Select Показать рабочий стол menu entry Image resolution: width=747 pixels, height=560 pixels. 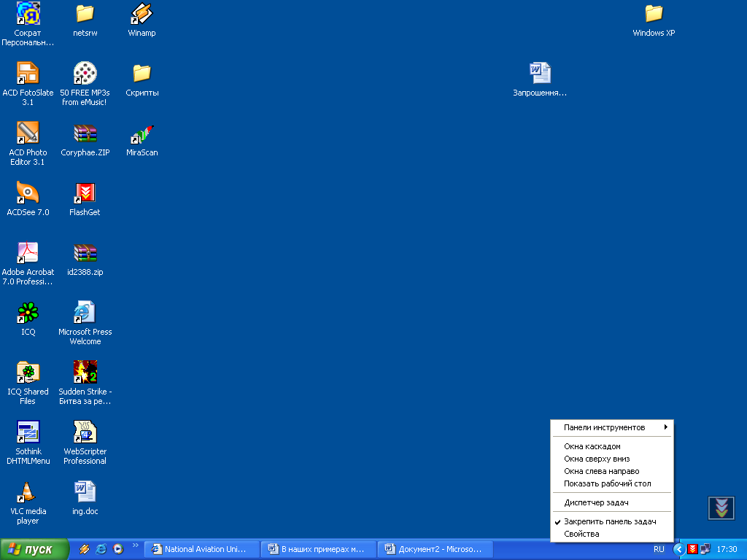[x=612, y=483]
